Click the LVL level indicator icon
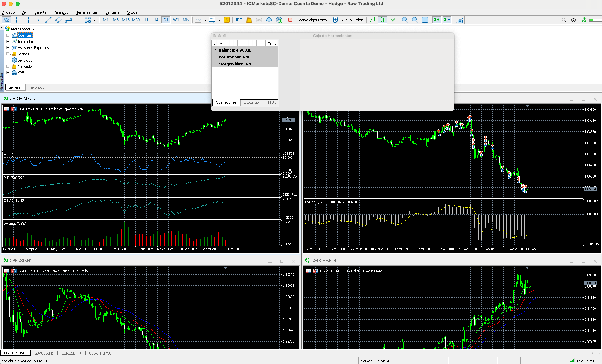 click(584, 20)
